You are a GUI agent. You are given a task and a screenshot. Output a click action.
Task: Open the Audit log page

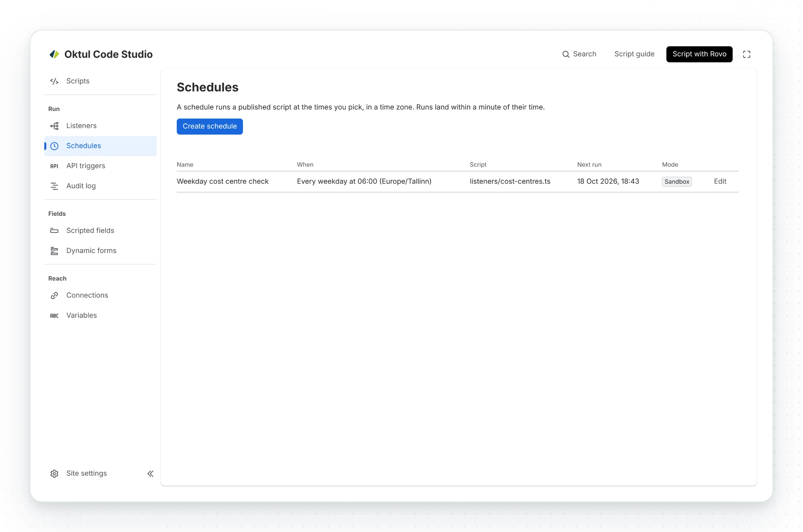(x=100, y=186)
